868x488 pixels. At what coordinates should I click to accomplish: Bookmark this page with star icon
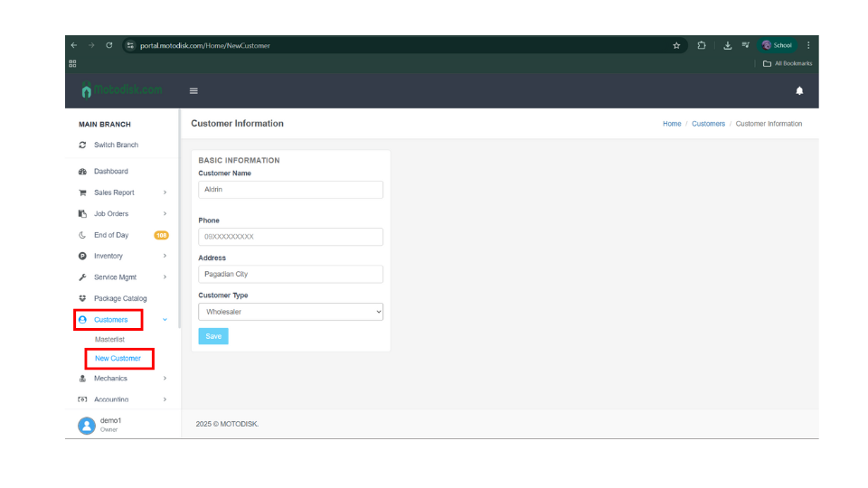pyautogui.click(x=676, y=45)
